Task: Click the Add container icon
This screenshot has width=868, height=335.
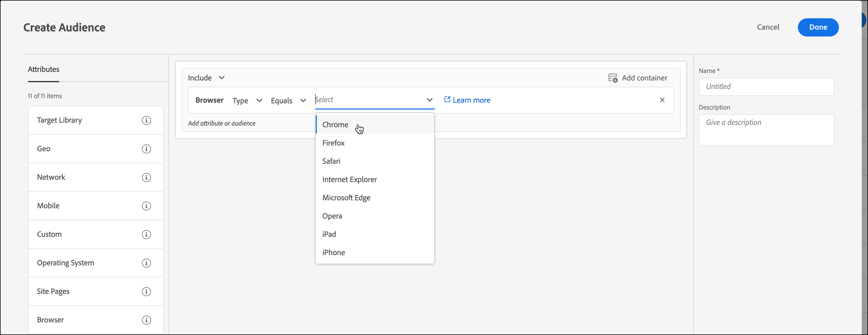Action: pyautogui.click(x=613, y=78)
